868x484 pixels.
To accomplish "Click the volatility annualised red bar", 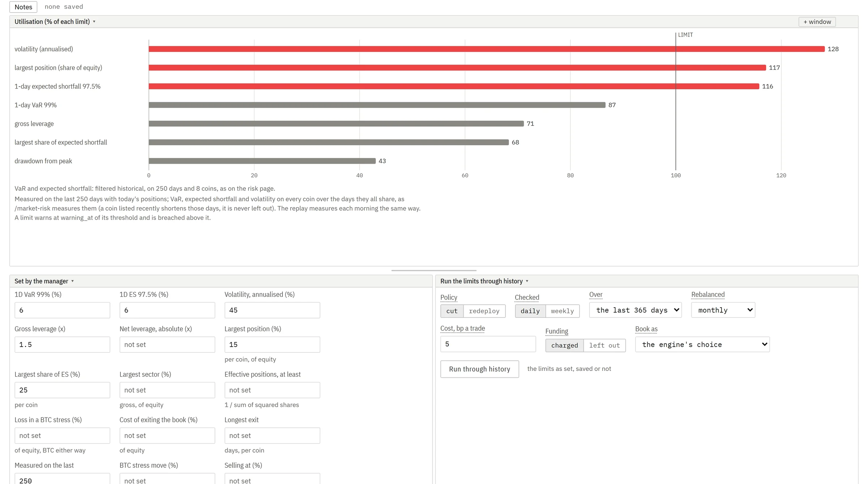I will pos(486,49).
